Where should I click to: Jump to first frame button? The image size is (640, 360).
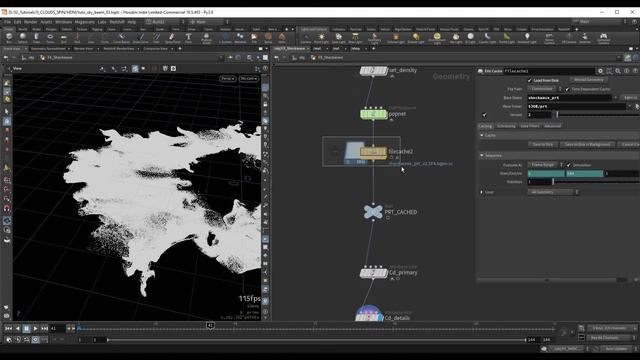(8, 328)
